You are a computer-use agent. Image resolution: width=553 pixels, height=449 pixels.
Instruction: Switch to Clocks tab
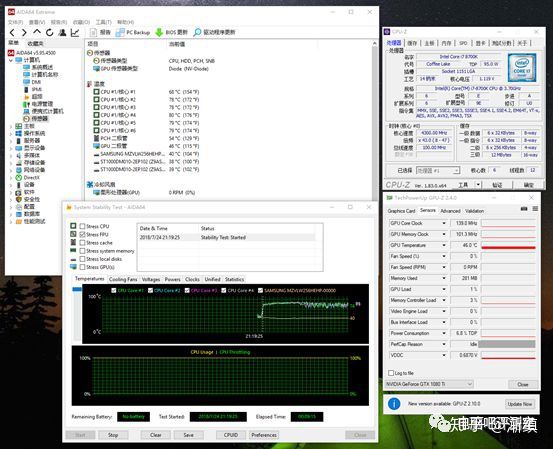192,279
